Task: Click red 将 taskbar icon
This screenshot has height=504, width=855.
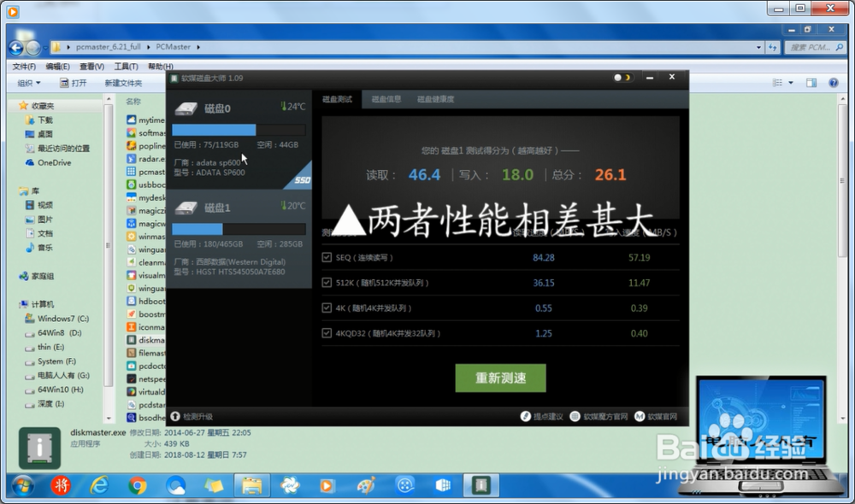Action: (x=61, y=485)
